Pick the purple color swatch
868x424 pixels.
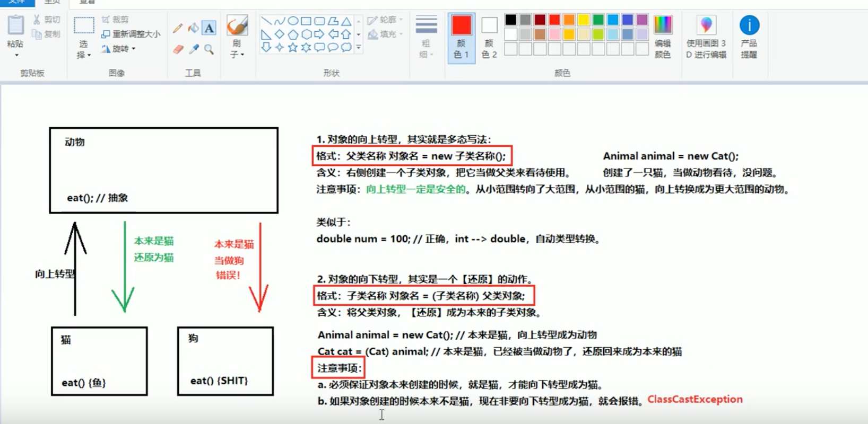tap(642, 20)
